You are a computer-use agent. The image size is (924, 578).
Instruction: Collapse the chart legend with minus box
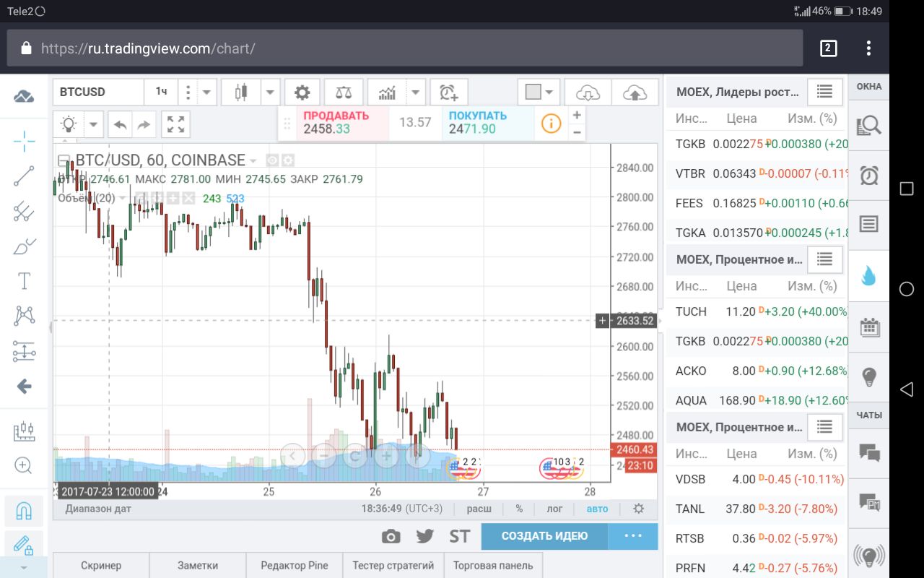[64, 160]
